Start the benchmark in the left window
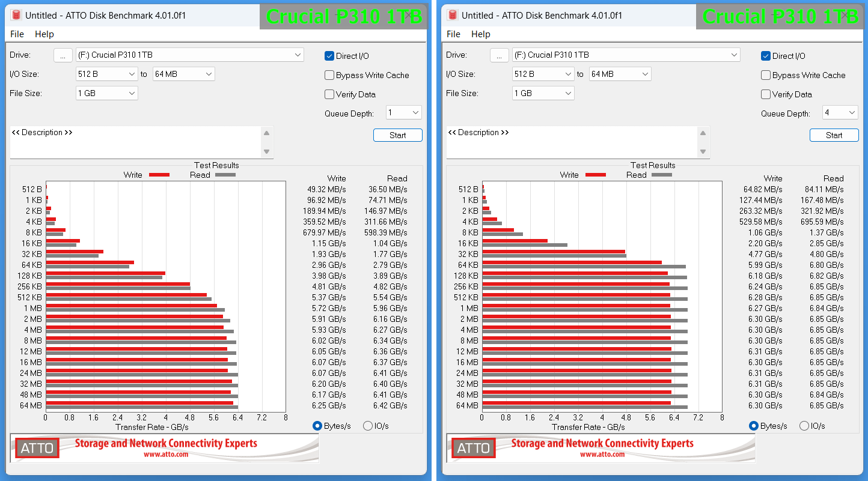The width and height of the screenshot is (868, 481). click(x=398, y=135)
